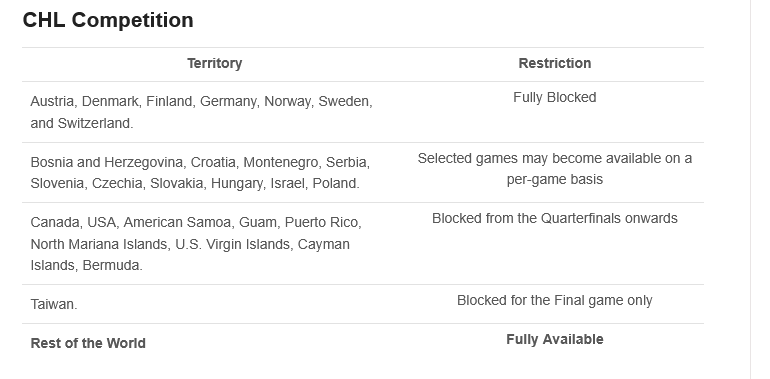Select the Restriction column header
Screen dimensions: 770x379
coord(554,63)
